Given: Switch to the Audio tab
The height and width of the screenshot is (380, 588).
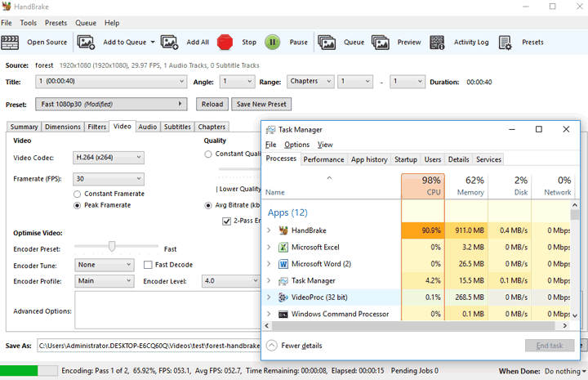Looking at the screenshot, I should click(x=147, y=127).
